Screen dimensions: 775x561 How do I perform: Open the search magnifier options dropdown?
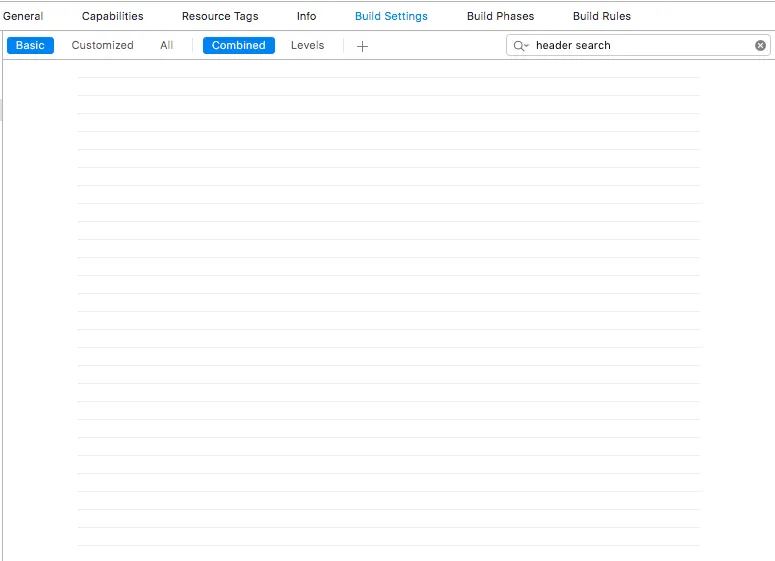click(x=521, y=46)
